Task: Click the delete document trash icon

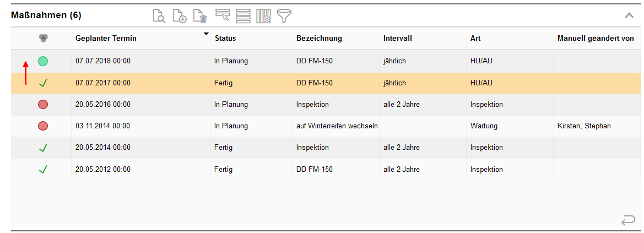Action: tap(201, 16)
